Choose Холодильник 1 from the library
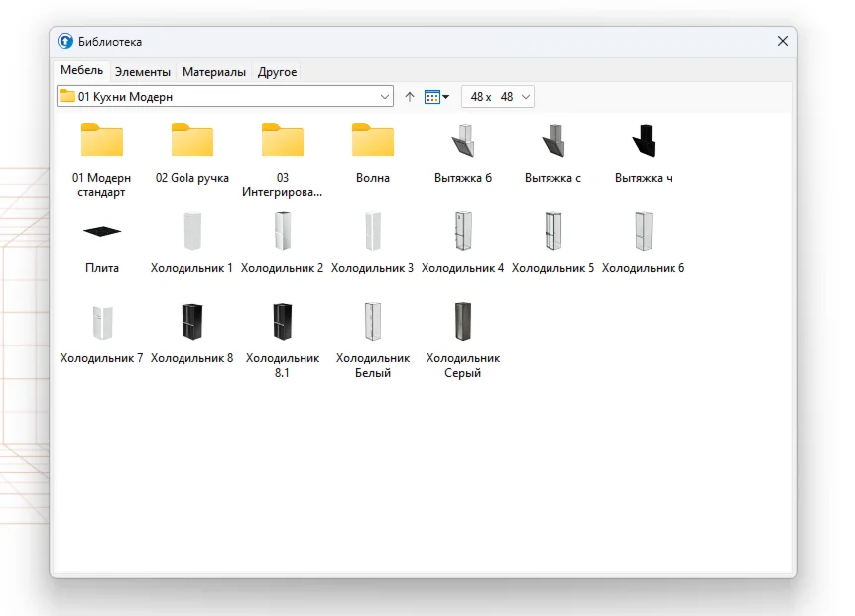 click(x=192, y=232)
